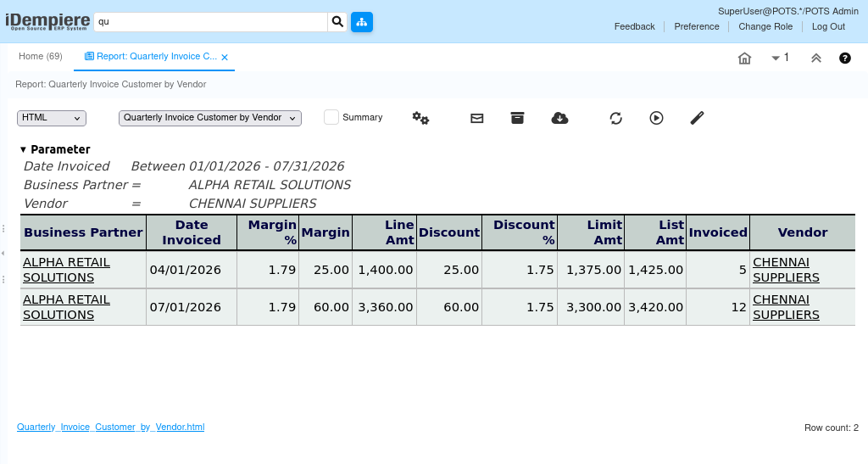Click the Vendor column header
868x464 pixels.
click(803, 232)
